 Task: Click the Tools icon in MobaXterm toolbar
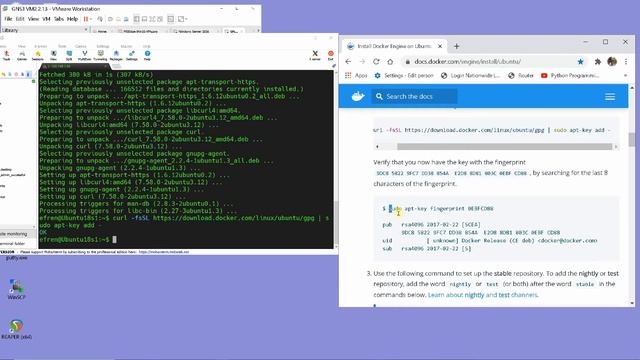click(7, 56)
